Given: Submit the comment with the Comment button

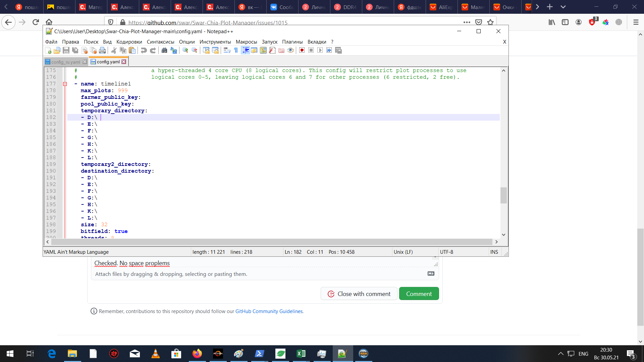Looking at the screenshot, I should 419,293.
